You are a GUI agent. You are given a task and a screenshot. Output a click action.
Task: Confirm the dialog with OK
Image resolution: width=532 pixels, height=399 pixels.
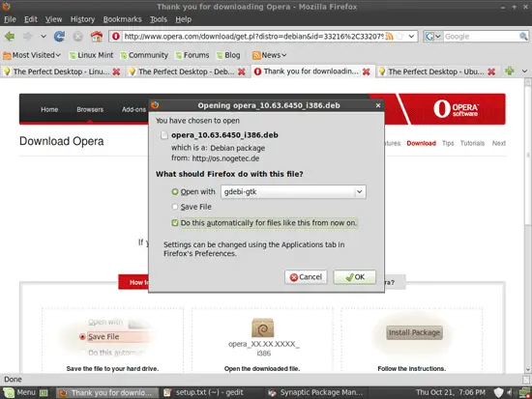[355, 277]
